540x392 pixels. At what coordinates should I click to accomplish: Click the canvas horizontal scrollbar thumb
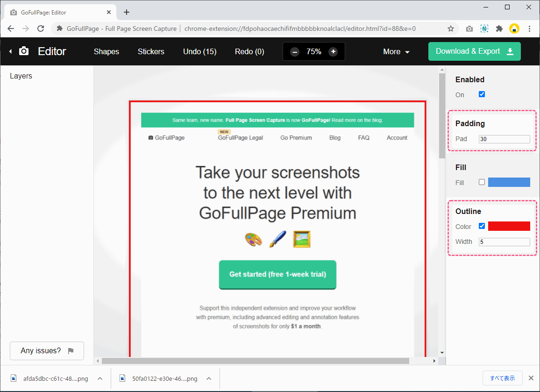255,361
